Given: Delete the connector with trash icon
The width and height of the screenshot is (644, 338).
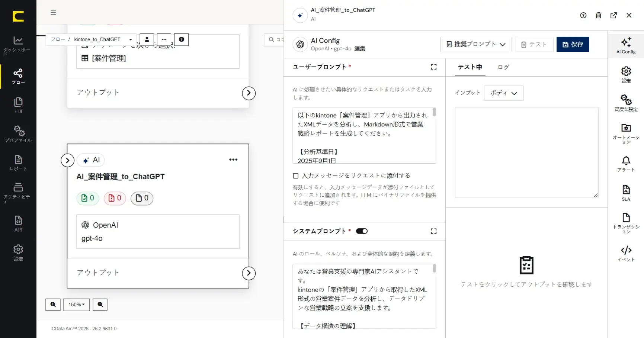Looking at the screenshot, I should tap(599, 15).
